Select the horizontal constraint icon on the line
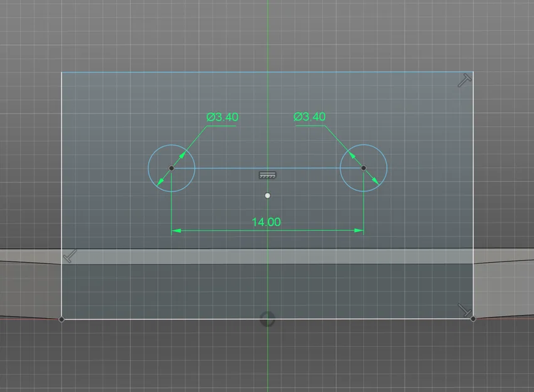The height and width of the screenshot is (392, 534). [x=268, y=175]
